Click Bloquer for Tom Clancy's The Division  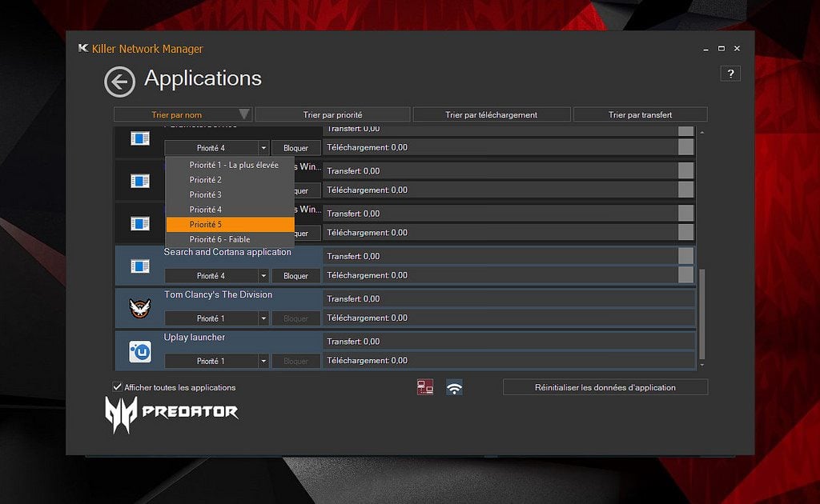(x=295, y=318)
